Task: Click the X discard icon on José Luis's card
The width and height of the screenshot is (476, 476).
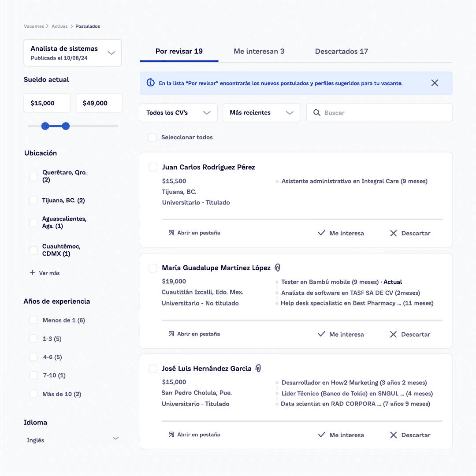Action: point(394,435)
